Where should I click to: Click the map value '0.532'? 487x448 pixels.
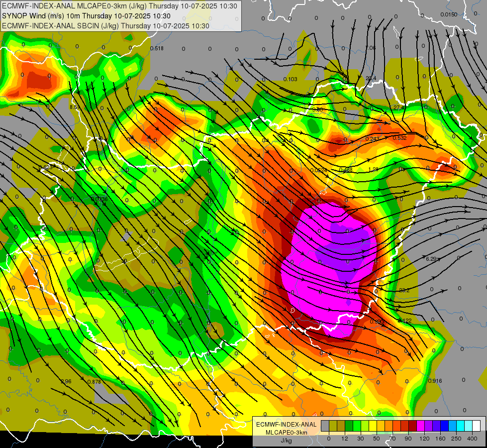[400, 138]
